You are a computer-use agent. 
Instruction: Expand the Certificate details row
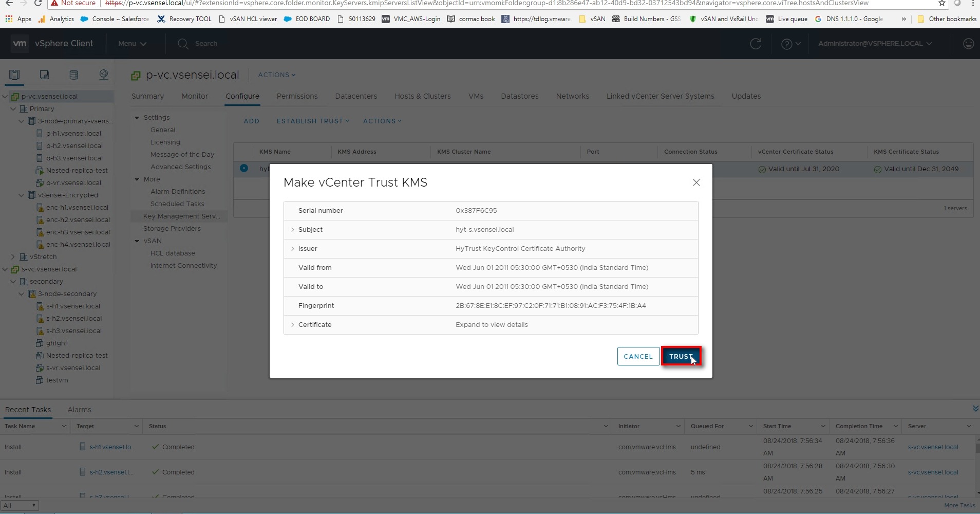click(293, 325)
